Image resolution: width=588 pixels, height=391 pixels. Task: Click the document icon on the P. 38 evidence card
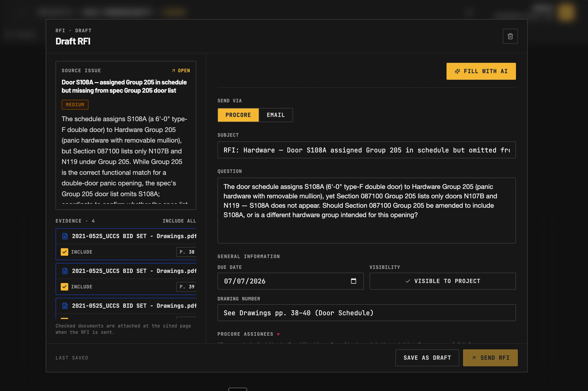pyautogui.click(x=65, y=236)
